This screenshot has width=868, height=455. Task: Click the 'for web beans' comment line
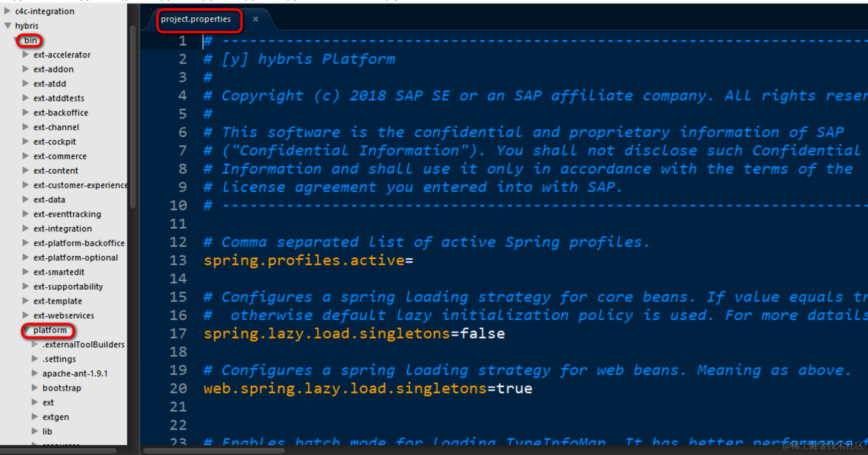pyautogui.click(x=527, y=370)
